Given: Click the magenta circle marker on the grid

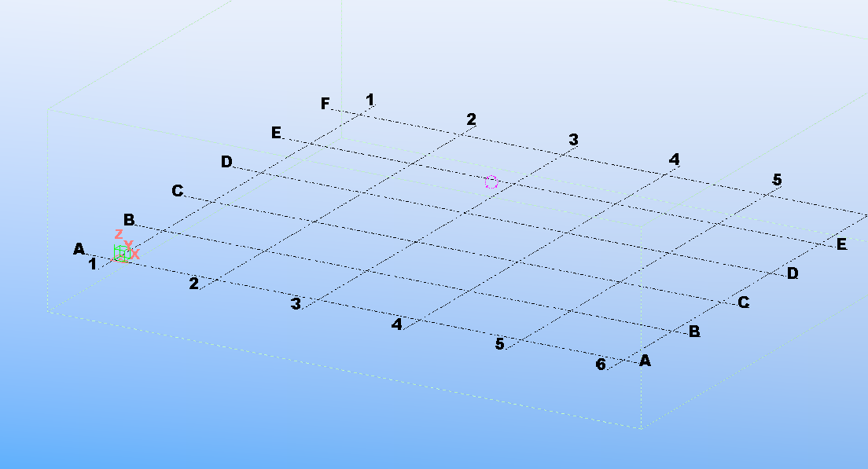Looking at the screenshot, I should pos(491,182).
